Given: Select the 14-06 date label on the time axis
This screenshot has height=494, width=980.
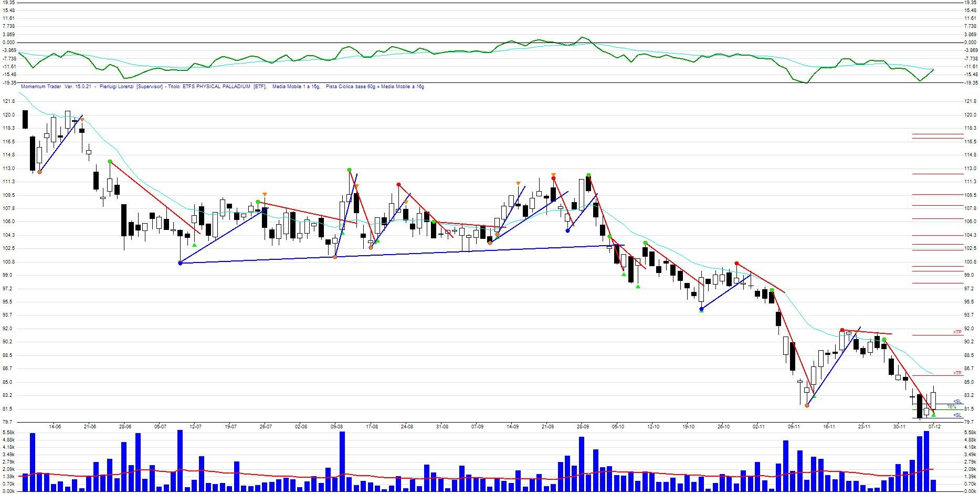Looking at the screenshot, I should [x=55, y=427].
